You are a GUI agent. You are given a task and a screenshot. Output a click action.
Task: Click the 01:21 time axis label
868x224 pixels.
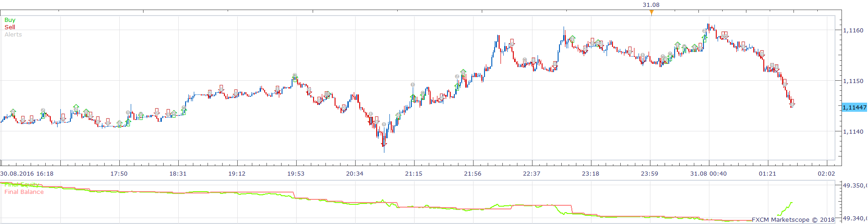pos(767,174)
